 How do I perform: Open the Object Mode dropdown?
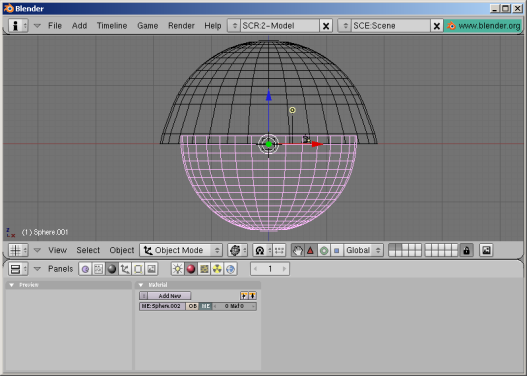click(x=181, y=250)
